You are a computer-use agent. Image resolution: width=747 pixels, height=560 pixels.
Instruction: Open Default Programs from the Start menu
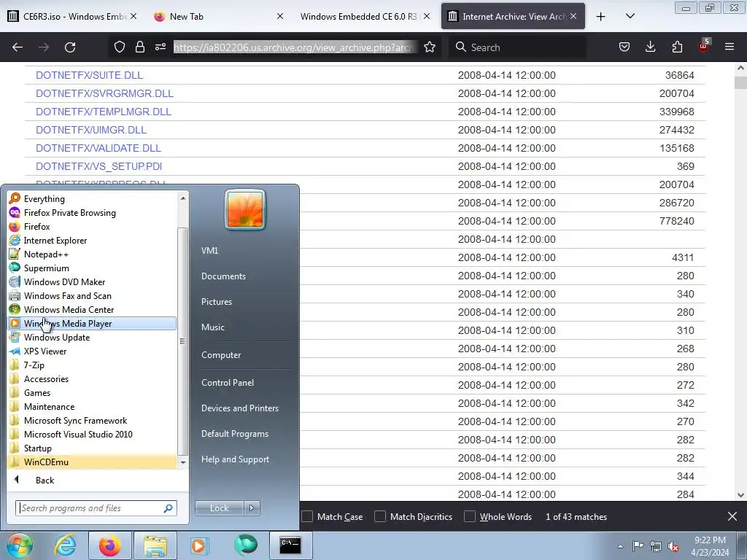pos(235,434)
